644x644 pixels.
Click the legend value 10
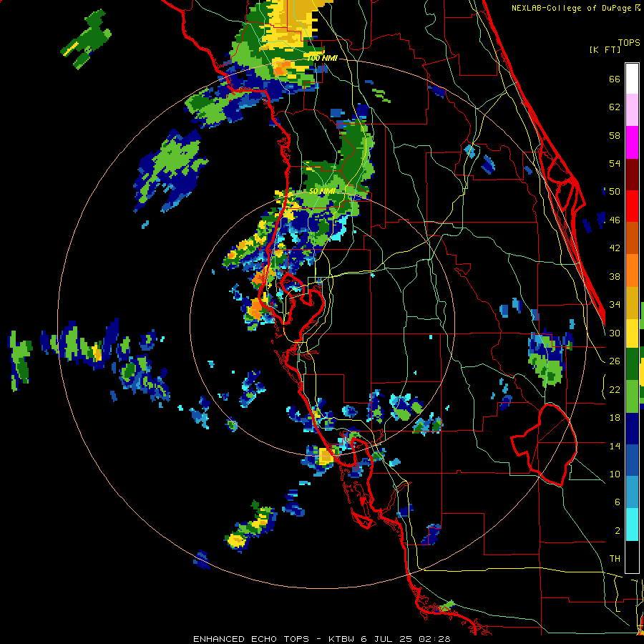(615, 474)
